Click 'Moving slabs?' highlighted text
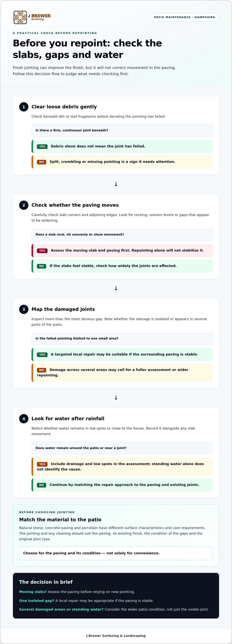 tap(33, 592)
